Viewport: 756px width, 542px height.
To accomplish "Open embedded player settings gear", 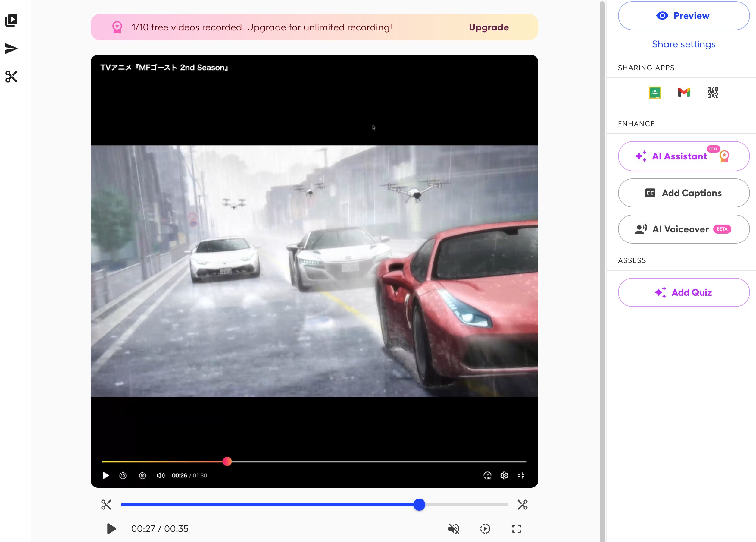I will (x=504, y=475).
